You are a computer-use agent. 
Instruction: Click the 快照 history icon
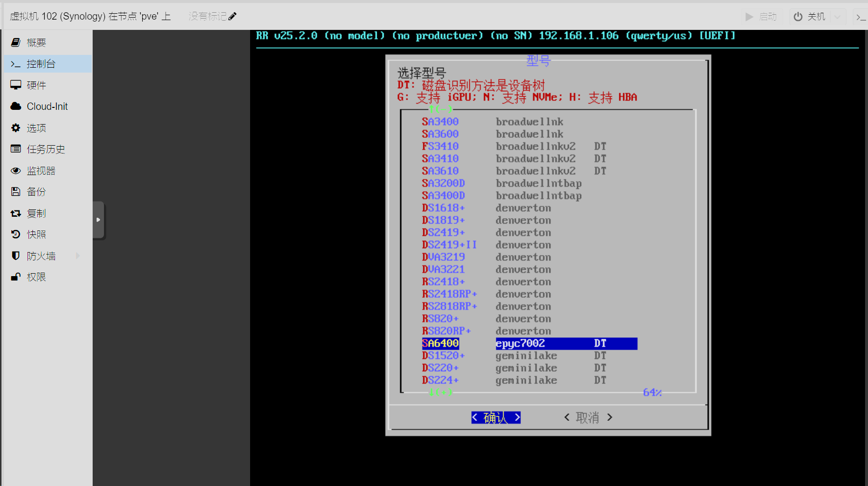point(16,234)
